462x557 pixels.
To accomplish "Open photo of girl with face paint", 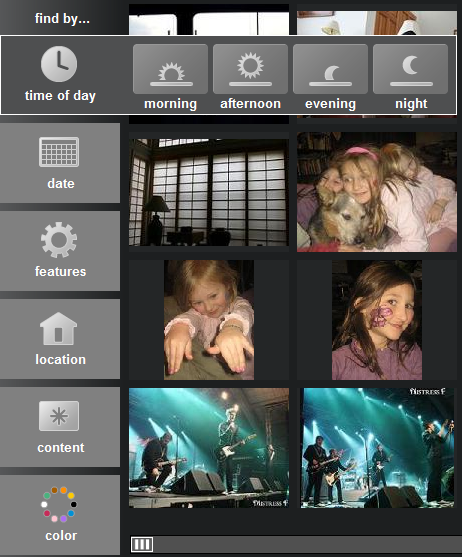I will pyautogui.click(x=377, y=320).
